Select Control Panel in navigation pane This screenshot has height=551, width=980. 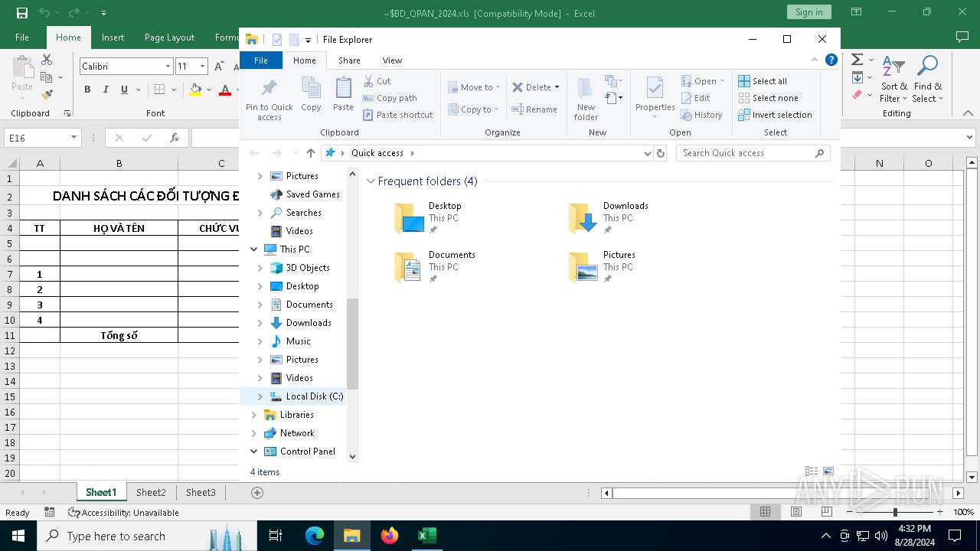pos(307,452)
